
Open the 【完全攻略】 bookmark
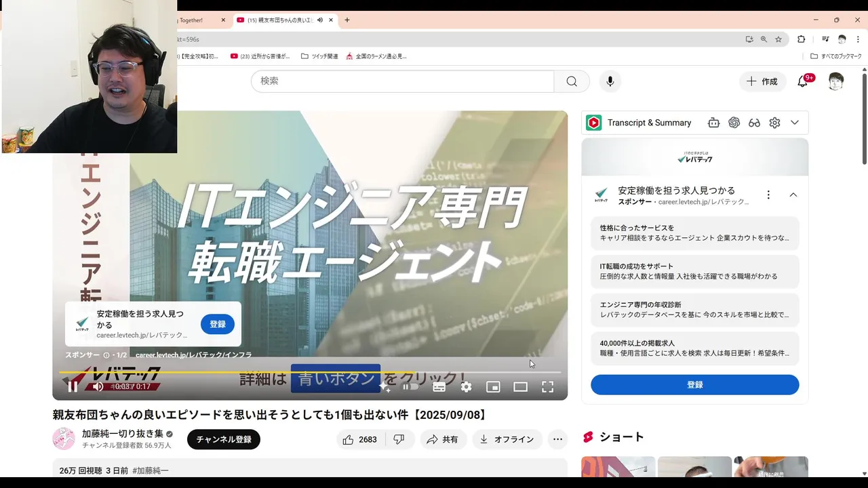pos(199,56)
